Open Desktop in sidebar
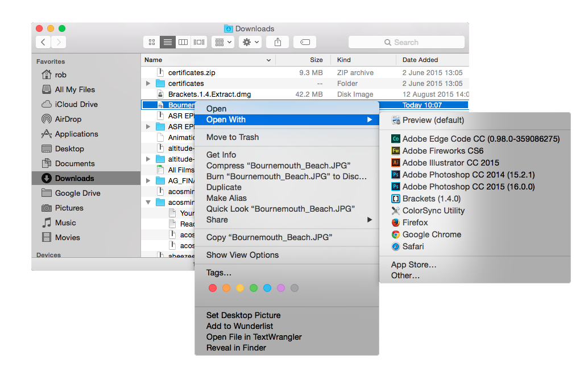This screenshot has height=379, width=588. tap(86, 149)
